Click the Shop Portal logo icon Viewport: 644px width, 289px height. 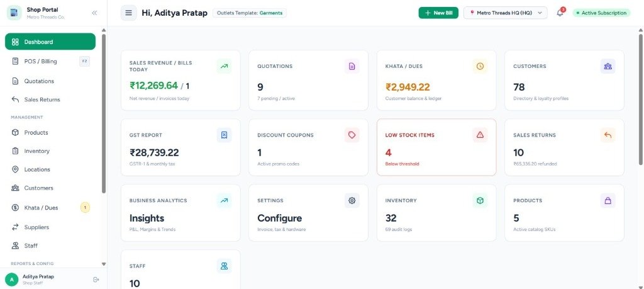pyautogui.click(x=14, y=13)
